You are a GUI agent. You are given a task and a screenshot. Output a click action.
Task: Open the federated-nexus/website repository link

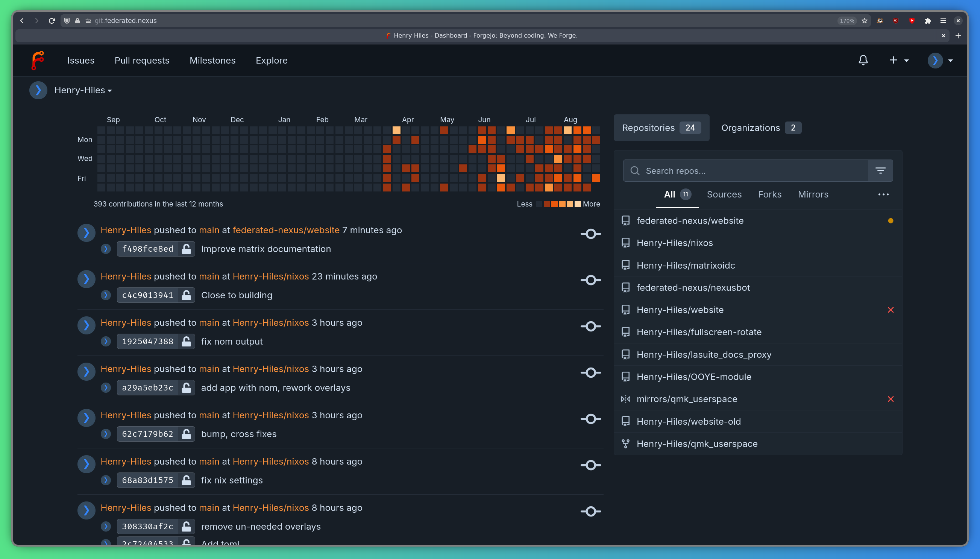[285, 230]
